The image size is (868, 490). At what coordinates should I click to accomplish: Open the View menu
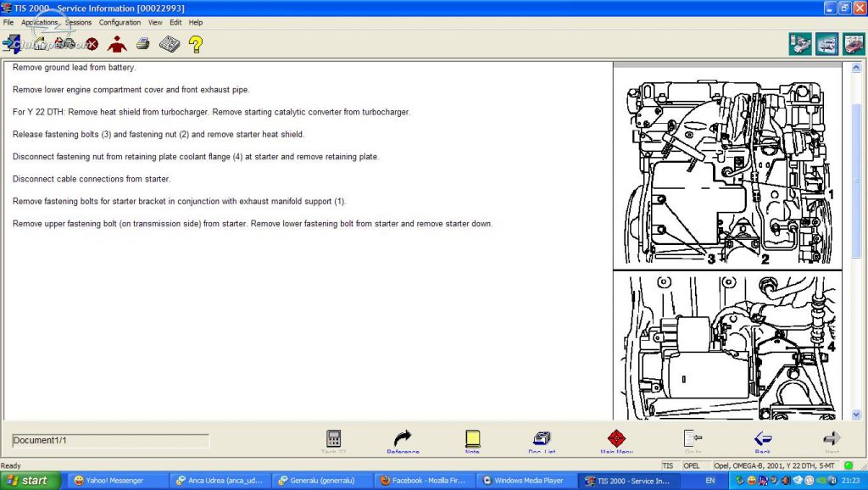click(155, 22)
